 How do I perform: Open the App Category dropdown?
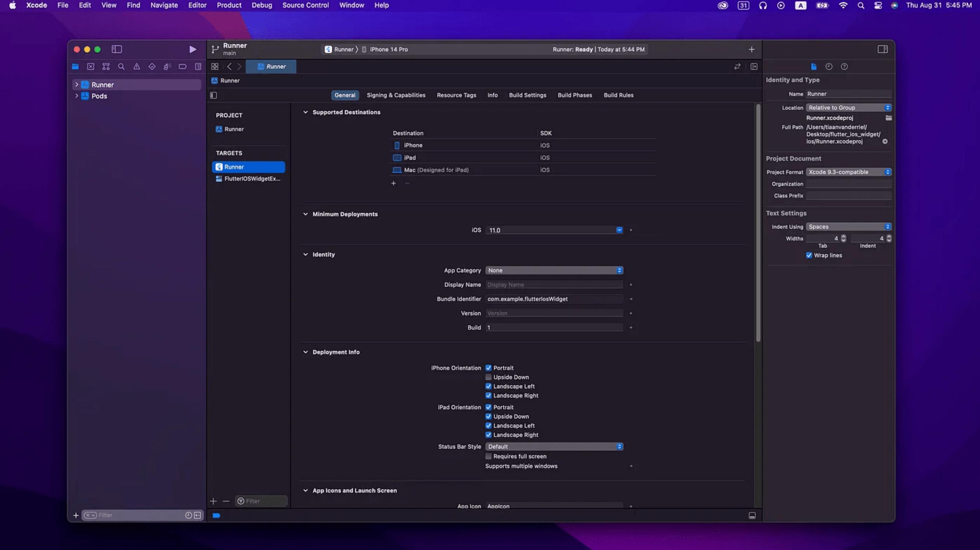[554, 270]
